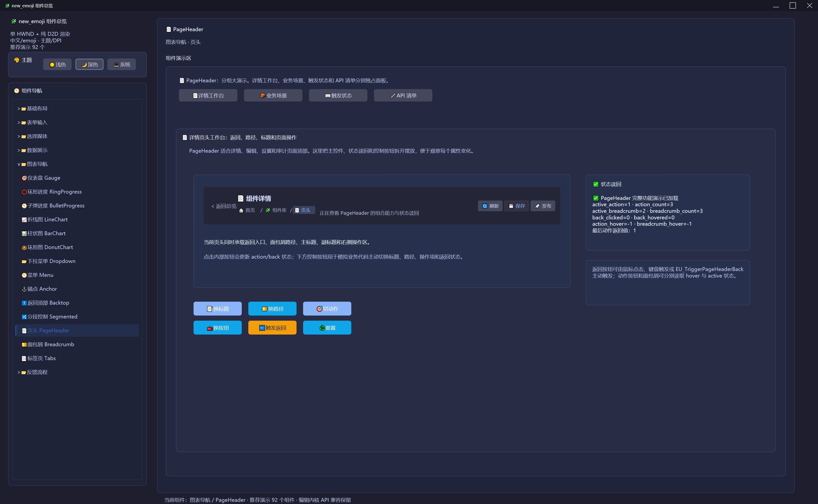Open the 触发状态 tab
Screen dimensions: 818x504
338,96
